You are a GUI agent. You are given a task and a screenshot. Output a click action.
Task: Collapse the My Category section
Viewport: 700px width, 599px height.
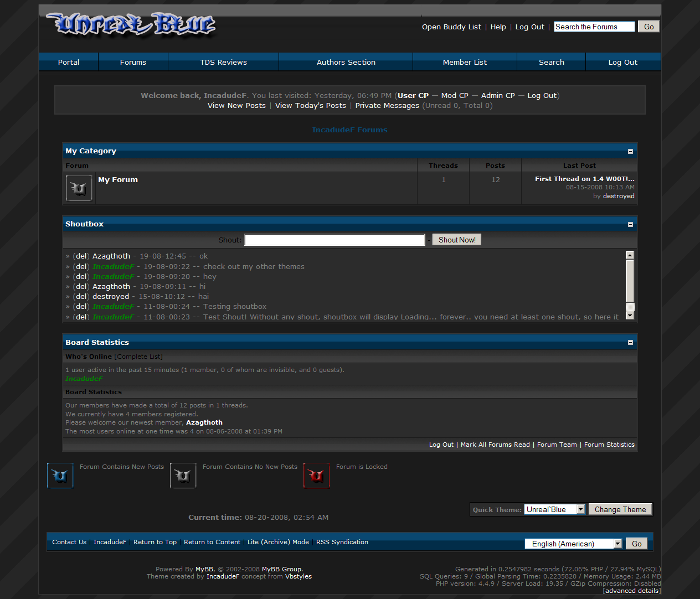click(630, 151)
